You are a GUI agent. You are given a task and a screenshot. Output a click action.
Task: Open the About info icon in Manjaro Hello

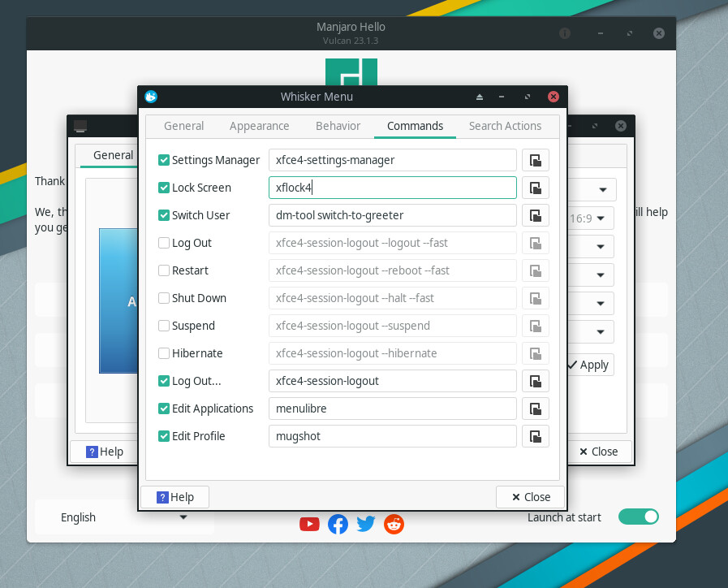(565, 33)
